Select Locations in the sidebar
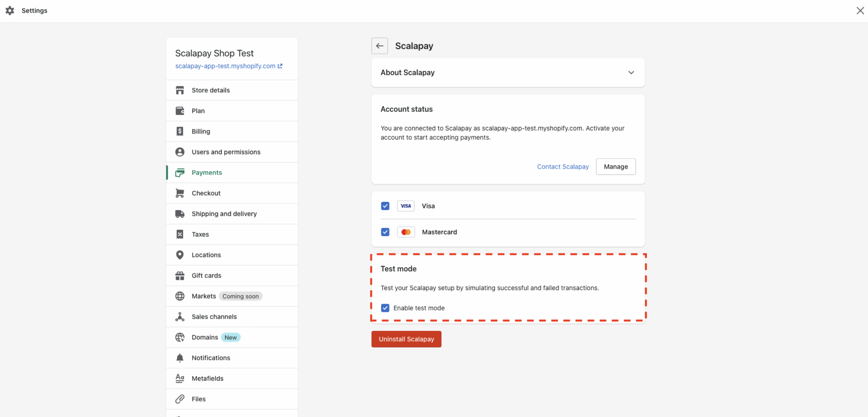 (x=232, y=255)
